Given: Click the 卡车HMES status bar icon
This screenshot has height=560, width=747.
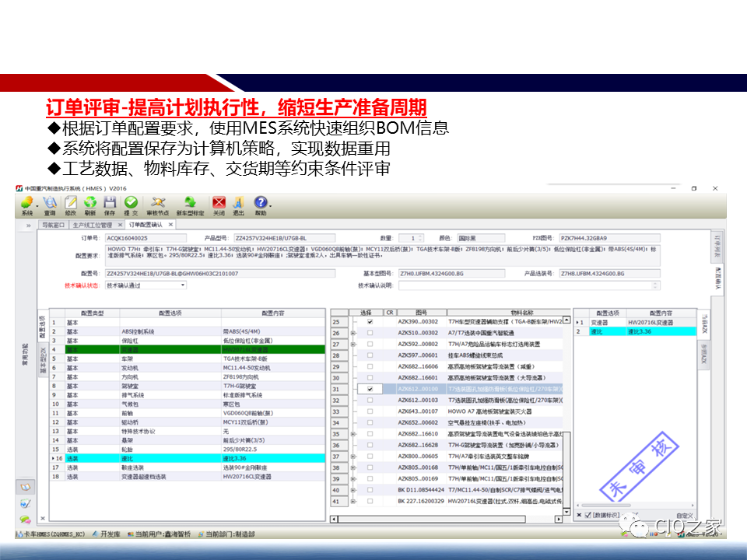Looking at the screenshot, I should [19, 534].
